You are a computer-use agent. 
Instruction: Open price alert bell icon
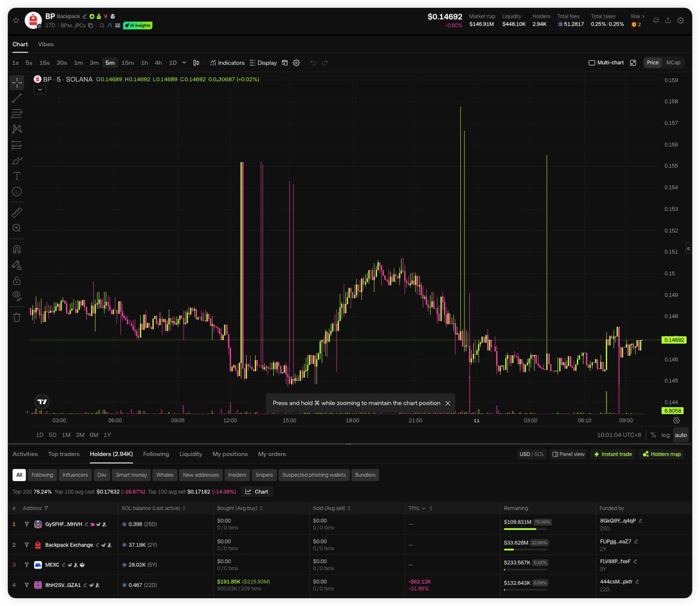(x=656, y=20)
